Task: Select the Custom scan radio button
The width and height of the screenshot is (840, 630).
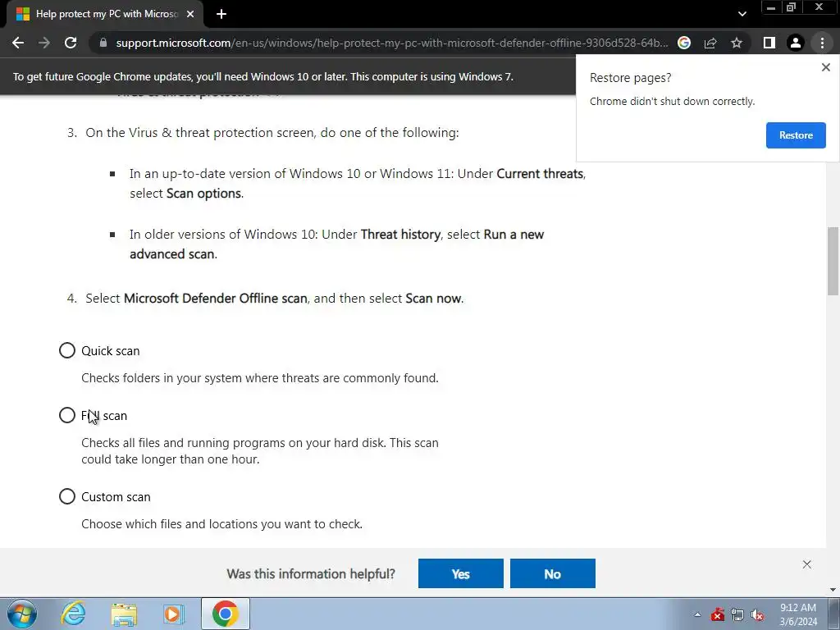Action: [67, 496]
